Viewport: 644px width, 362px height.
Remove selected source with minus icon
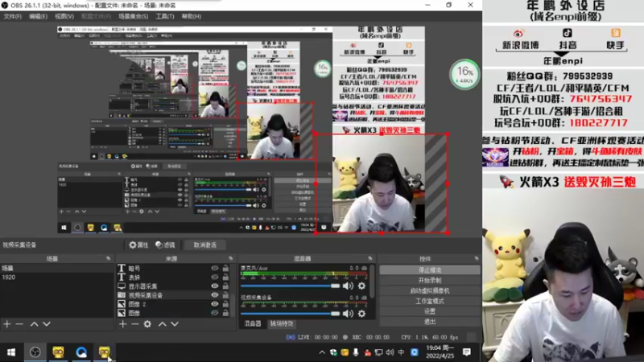click(135, 324)
